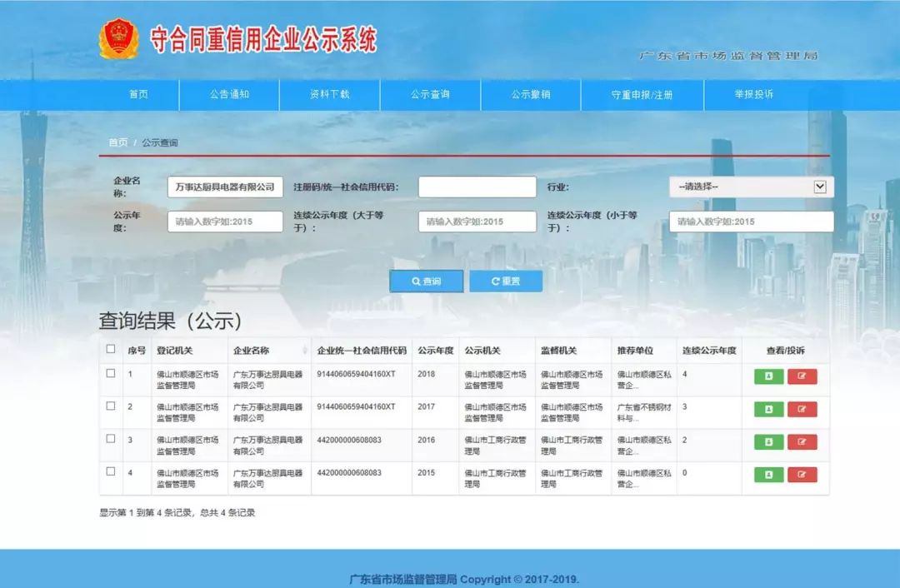Toggle the select-all checkbox in table header
This screenshot has width=900, height=588.
tap(111, 349)
